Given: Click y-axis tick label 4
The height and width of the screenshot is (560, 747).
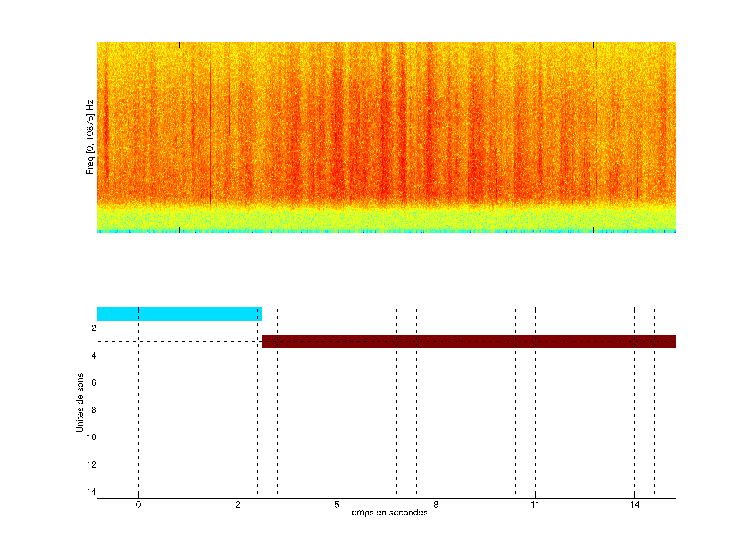Looking at the screenshot, I should point(94,355).
